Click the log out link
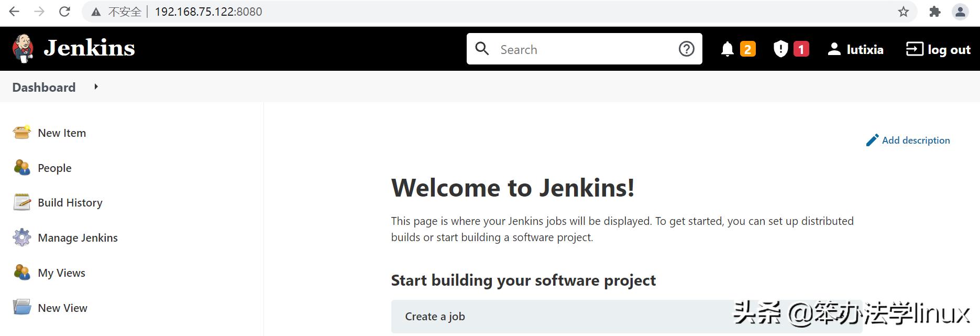 click(x=949, y=50)
